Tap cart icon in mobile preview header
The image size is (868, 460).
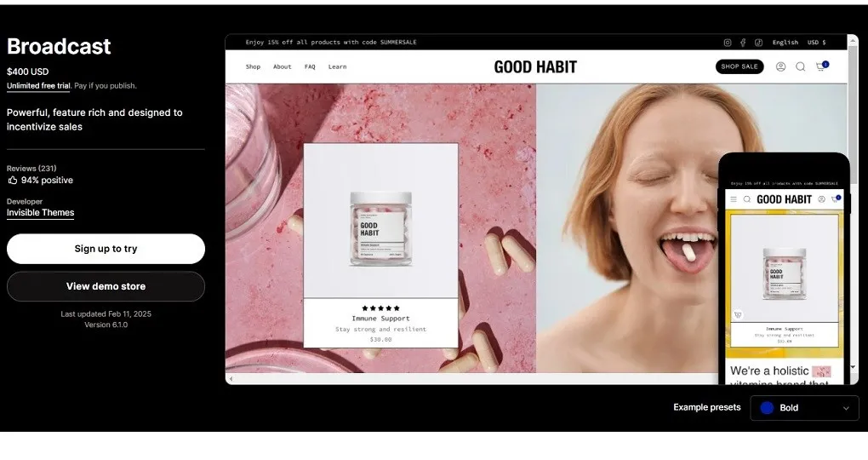836,198
